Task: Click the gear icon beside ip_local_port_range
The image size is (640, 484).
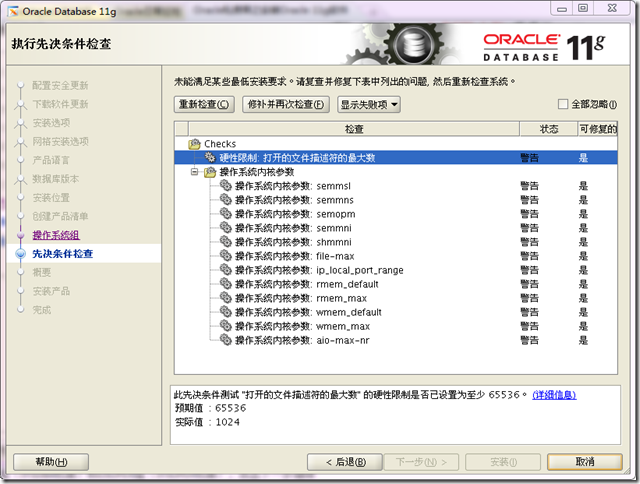Action: [226, 270]
